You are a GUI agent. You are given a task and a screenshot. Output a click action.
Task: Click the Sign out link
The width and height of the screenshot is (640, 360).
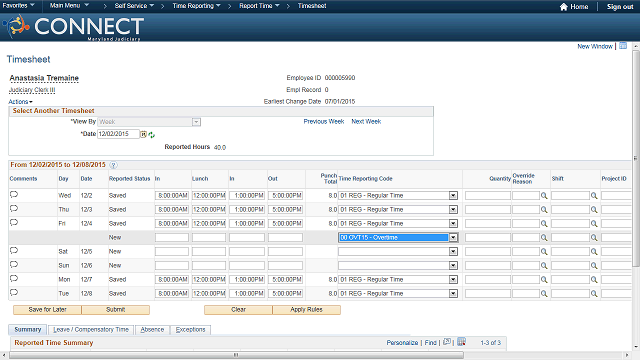620,7
